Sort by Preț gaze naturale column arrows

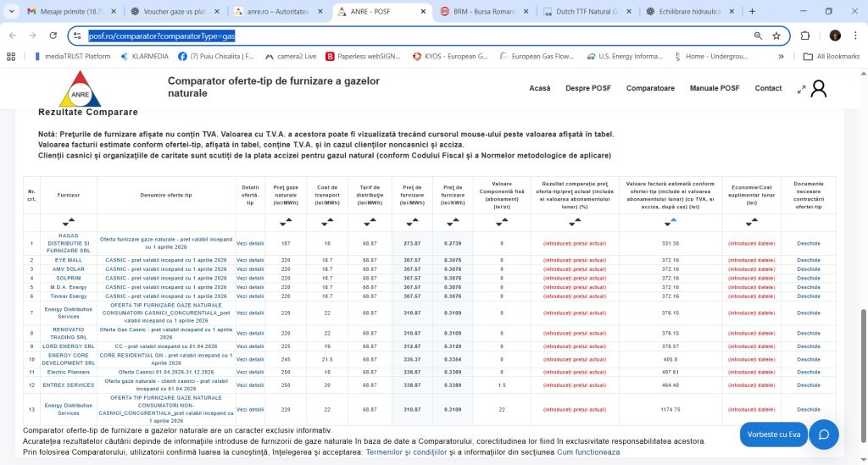(284, 222)
